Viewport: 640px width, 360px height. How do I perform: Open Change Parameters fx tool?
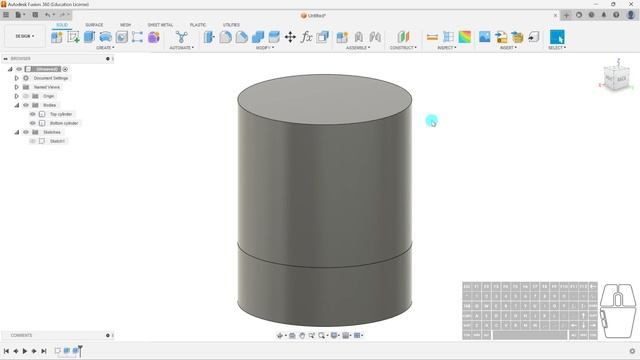[x=306, y=37]
